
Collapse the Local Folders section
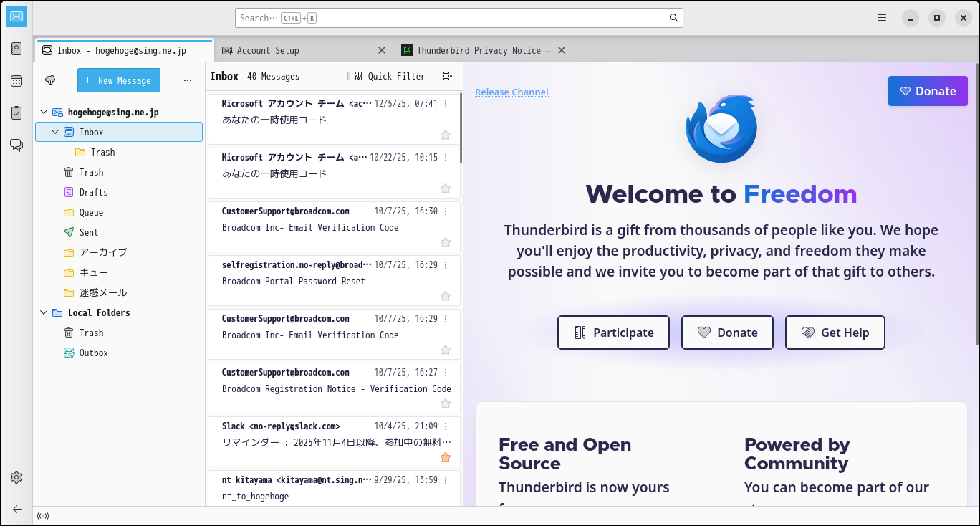pyautogui.click(x=44, y=312)
